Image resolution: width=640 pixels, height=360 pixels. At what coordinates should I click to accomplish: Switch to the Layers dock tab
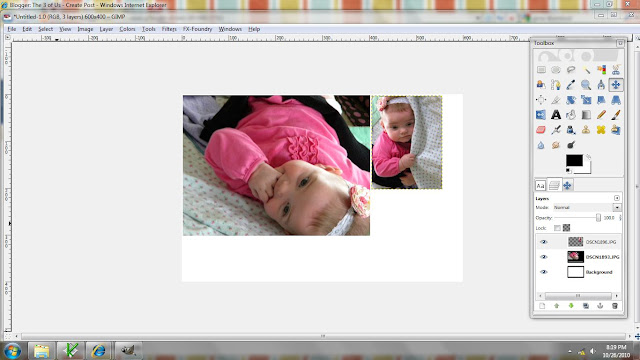pyautogui.click(x=554, y=186)
